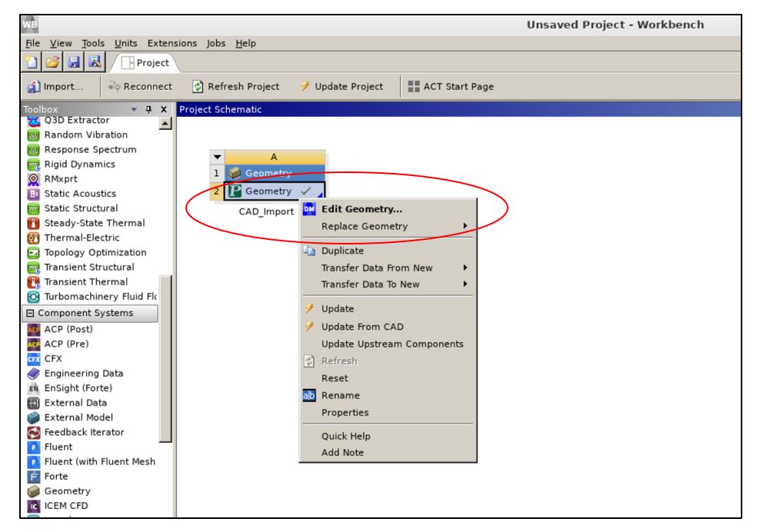760x532 pixels.
Task: Open the Toolbox panel dropdown arrow
Action: pyautogui.click(x=134, y=109)
